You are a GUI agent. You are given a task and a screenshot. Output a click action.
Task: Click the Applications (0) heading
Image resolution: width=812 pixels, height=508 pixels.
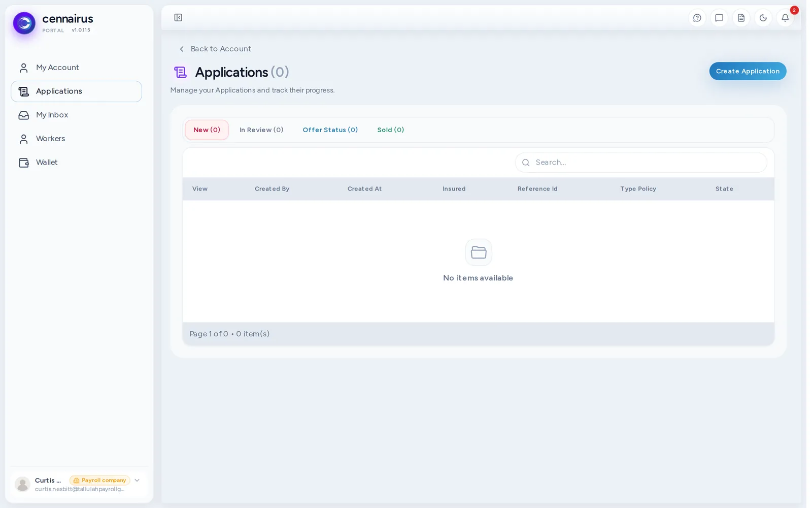(x=242, y=72)
